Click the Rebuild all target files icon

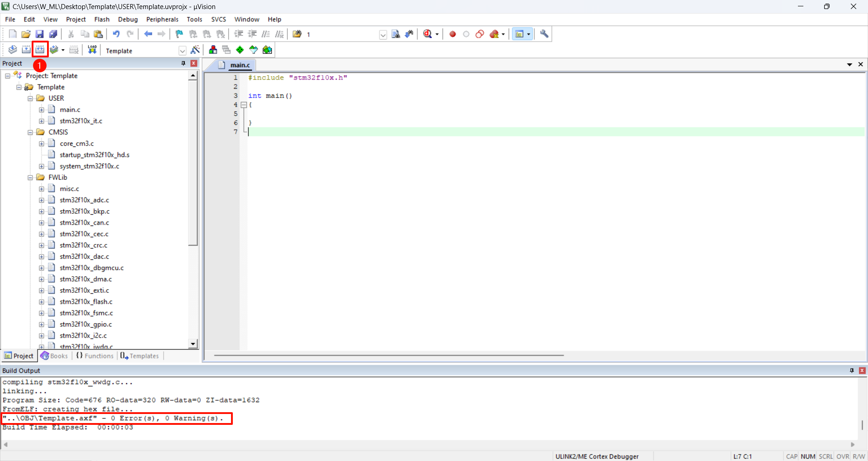[40, 50]
